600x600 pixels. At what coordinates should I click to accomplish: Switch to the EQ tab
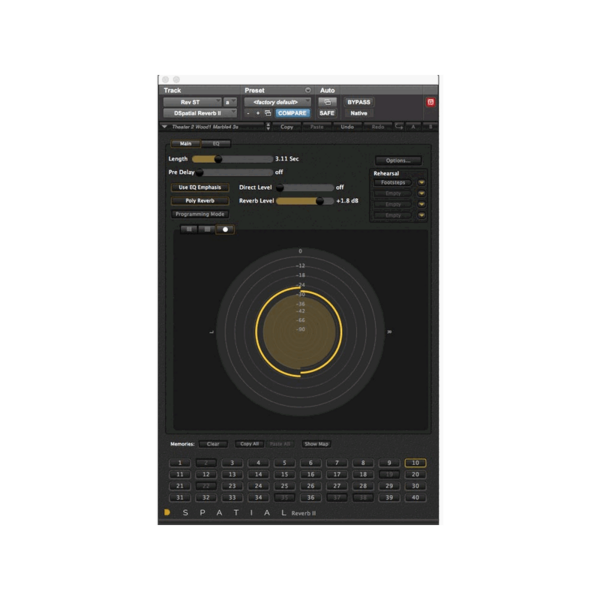pos(216,144)
